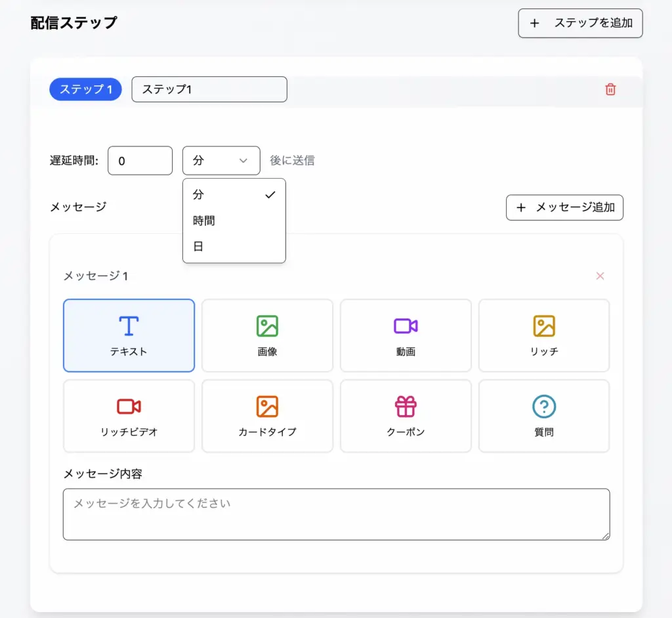Pick the リッチ rich message type
Viewport: 672px width, 618px height.
tap(544, 326)
